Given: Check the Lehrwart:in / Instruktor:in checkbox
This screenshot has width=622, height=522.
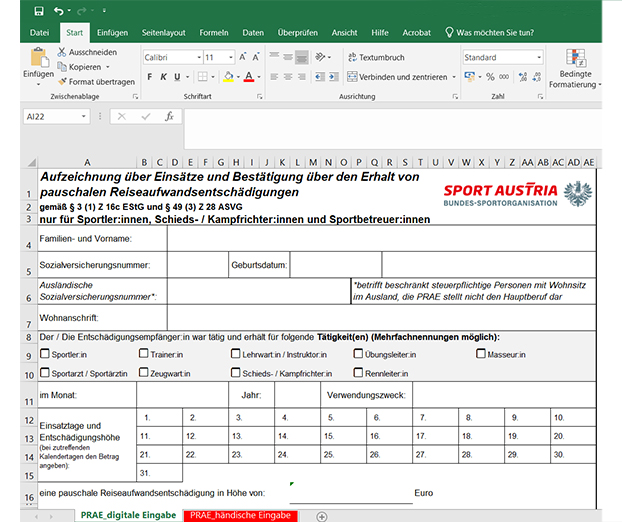Looking at the screenshot, I should tap(236, 353).
